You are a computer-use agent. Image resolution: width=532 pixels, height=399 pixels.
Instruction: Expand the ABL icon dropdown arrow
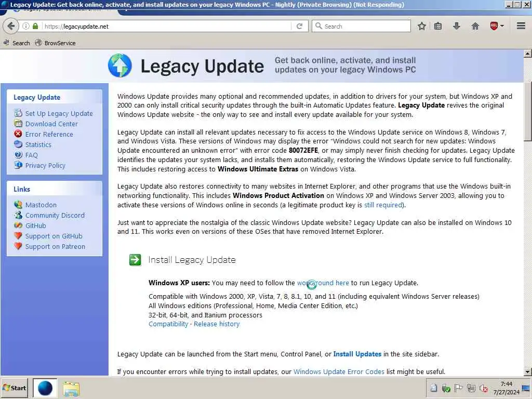(x=502, y=26)
